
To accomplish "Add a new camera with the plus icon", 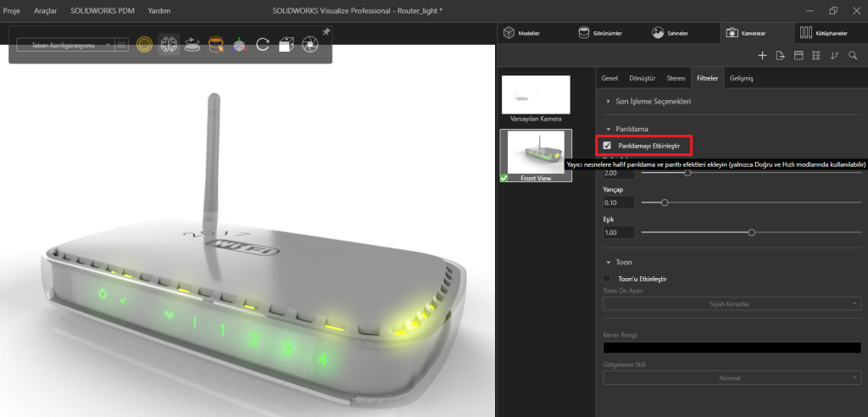I will coord(762,55).
